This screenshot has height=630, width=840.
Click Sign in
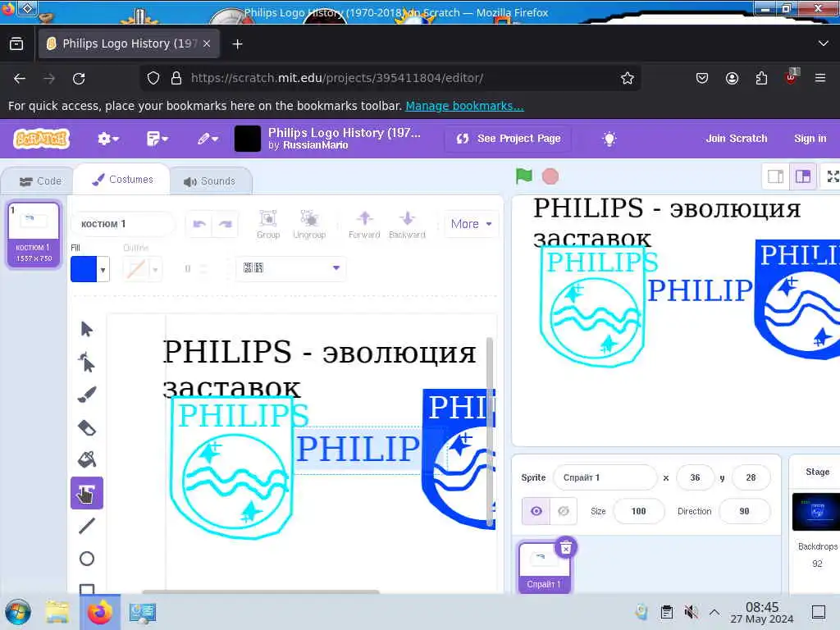[810, 138]
